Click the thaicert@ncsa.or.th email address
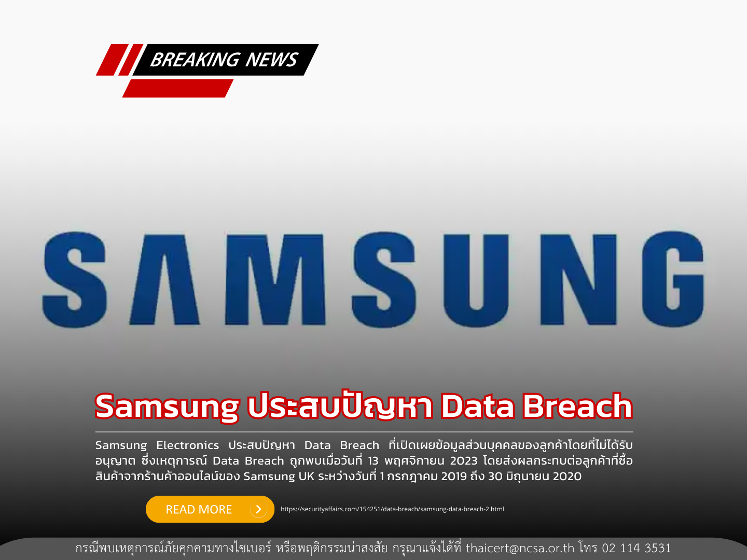 (520, 548)
